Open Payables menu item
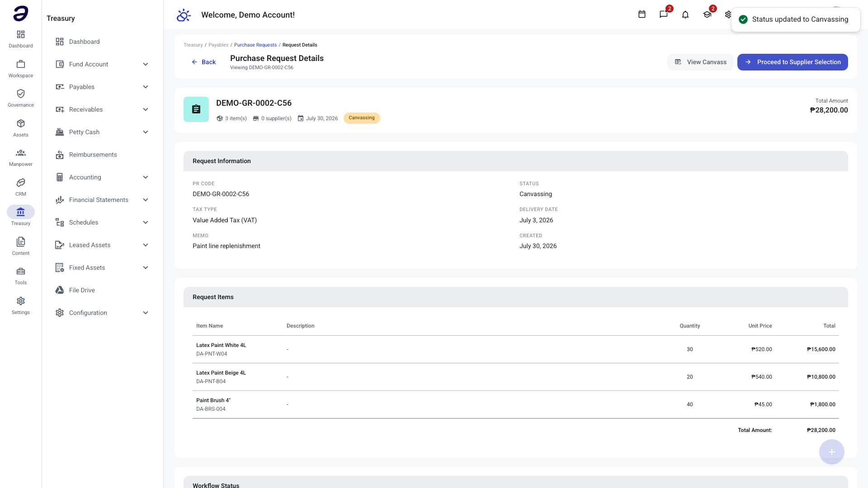This screenshot has width=868, height=488. pos(102,87)
